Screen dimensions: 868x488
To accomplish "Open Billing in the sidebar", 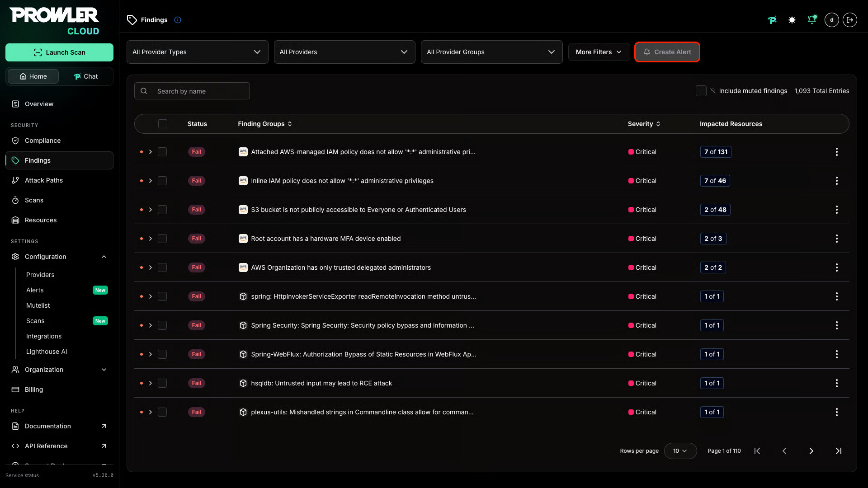I will coord(59,389).
